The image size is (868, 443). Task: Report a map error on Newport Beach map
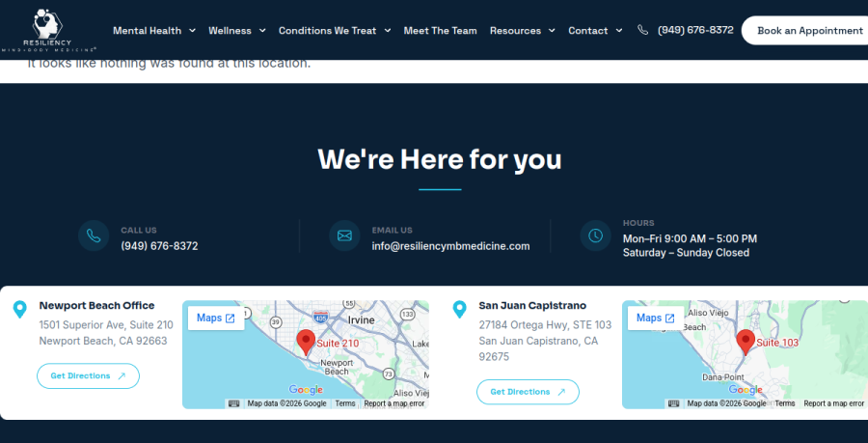(x=394, y=403)
